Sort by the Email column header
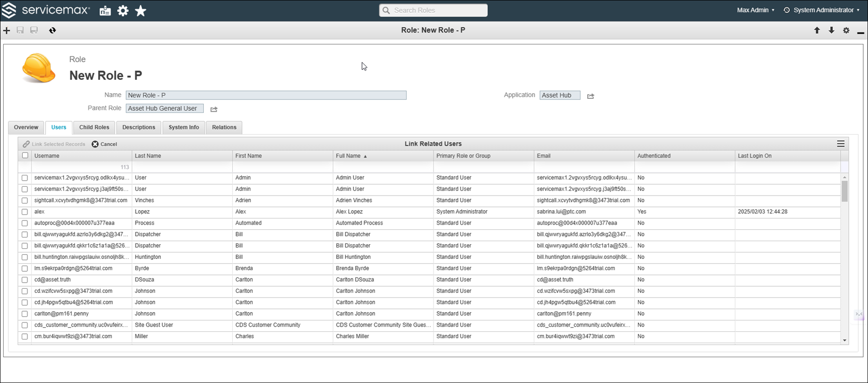Screen dimensions: 868x383 (x=584, y=156)
